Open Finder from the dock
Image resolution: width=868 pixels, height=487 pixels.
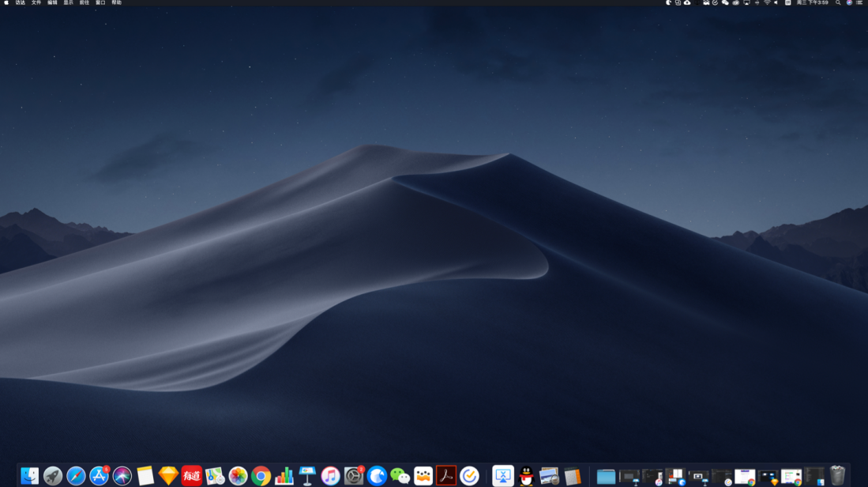tap(29, 475)
